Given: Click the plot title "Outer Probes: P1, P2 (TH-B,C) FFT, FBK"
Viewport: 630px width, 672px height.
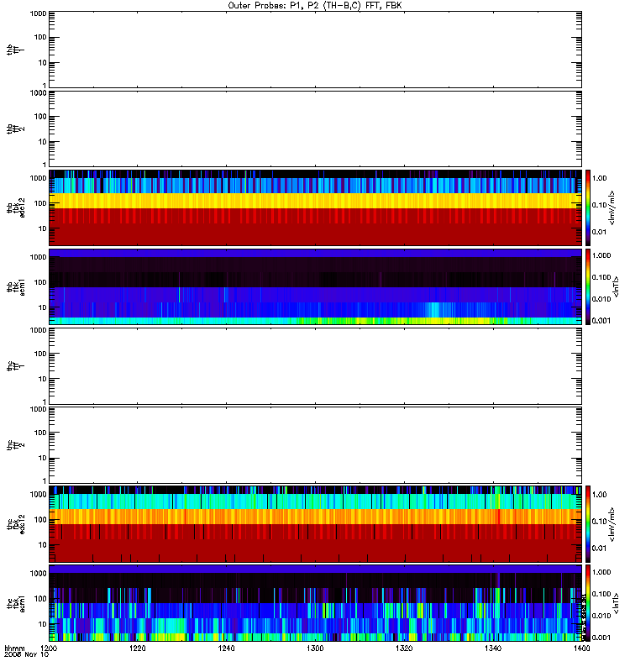Looking at the screenshot, I should pos(315,6).
